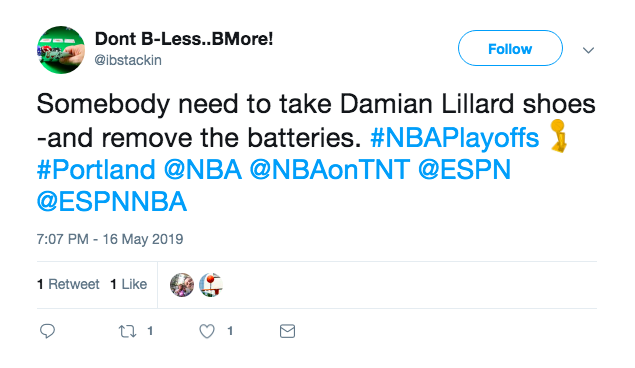
Task: Click the gold trophy emoji
Action: click(x=559, y=136)
